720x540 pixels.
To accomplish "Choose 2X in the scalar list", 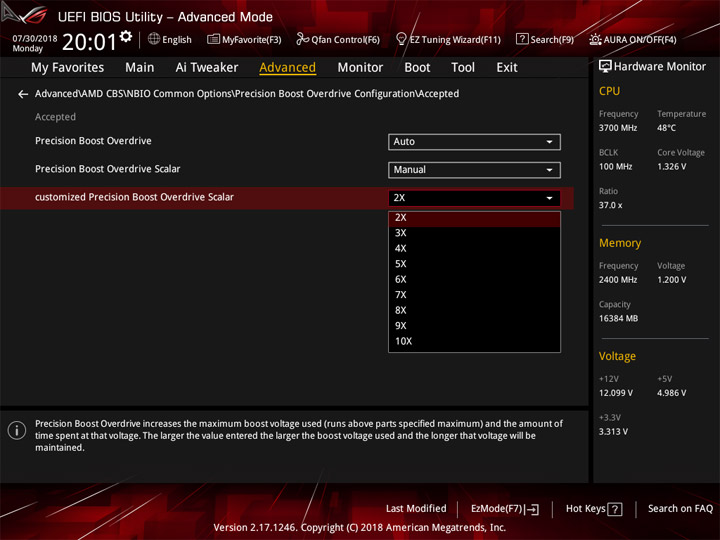I will point(474,218).
